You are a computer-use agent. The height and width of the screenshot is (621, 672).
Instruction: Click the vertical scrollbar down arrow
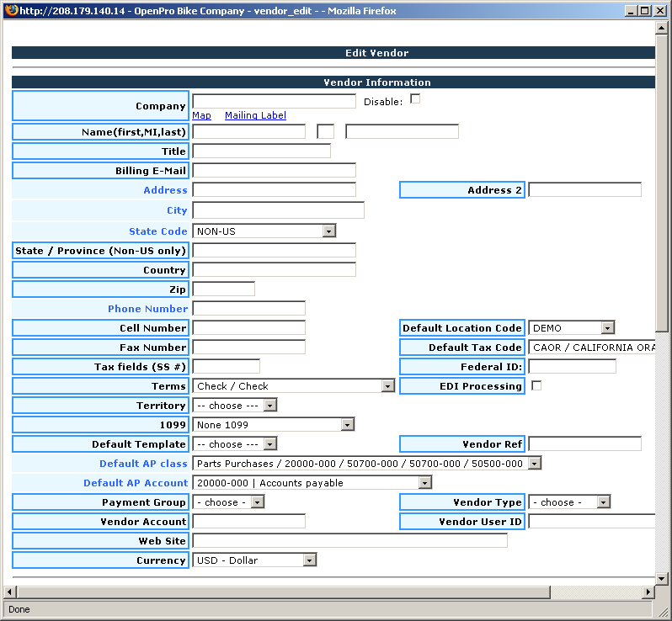662,578
